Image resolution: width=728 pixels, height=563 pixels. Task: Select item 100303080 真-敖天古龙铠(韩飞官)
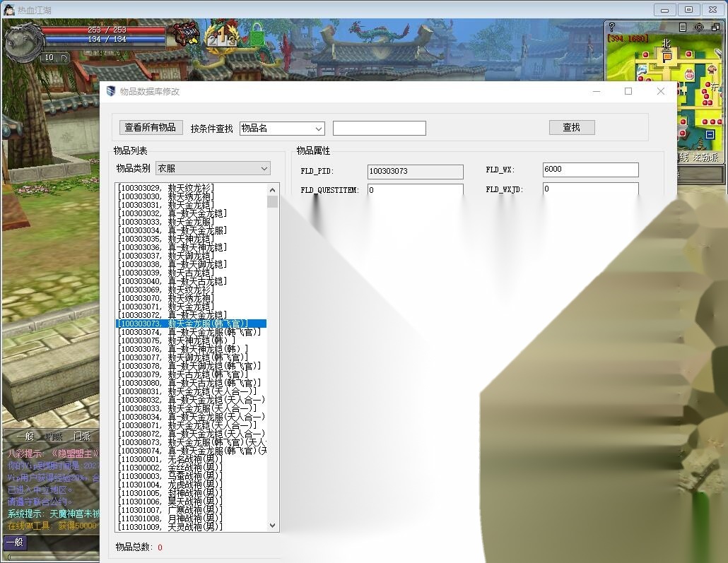pos(192,383)
